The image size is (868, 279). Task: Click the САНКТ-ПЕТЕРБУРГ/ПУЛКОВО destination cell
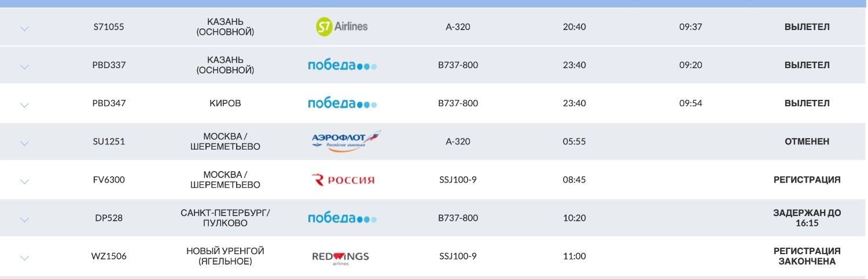[x=225, y=218]
